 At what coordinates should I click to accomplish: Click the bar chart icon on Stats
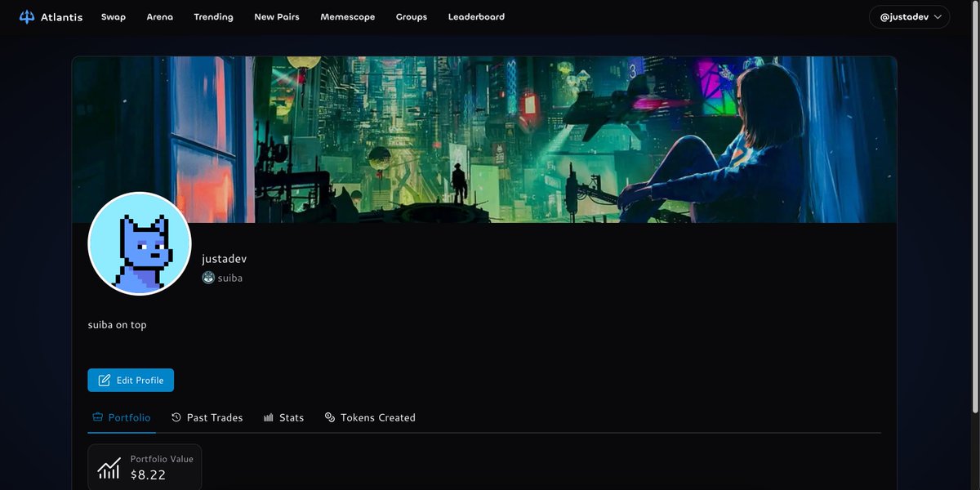tap(269, 417)
